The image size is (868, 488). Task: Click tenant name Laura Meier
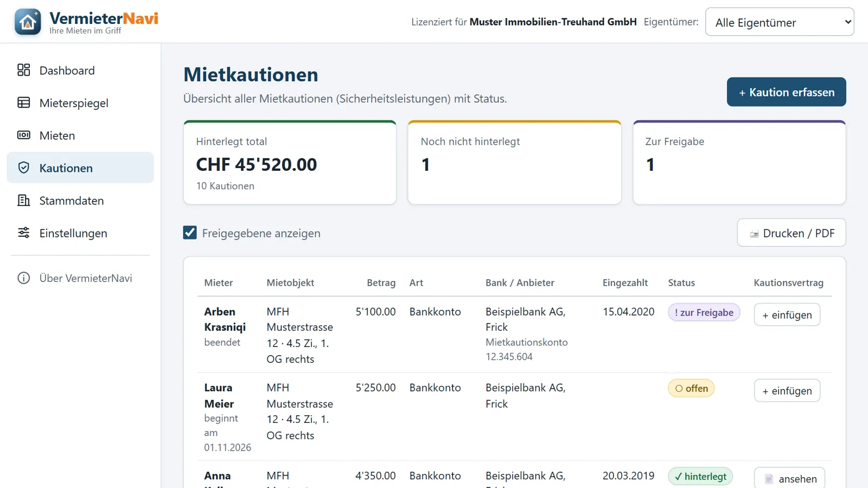(x=219, y=396)
